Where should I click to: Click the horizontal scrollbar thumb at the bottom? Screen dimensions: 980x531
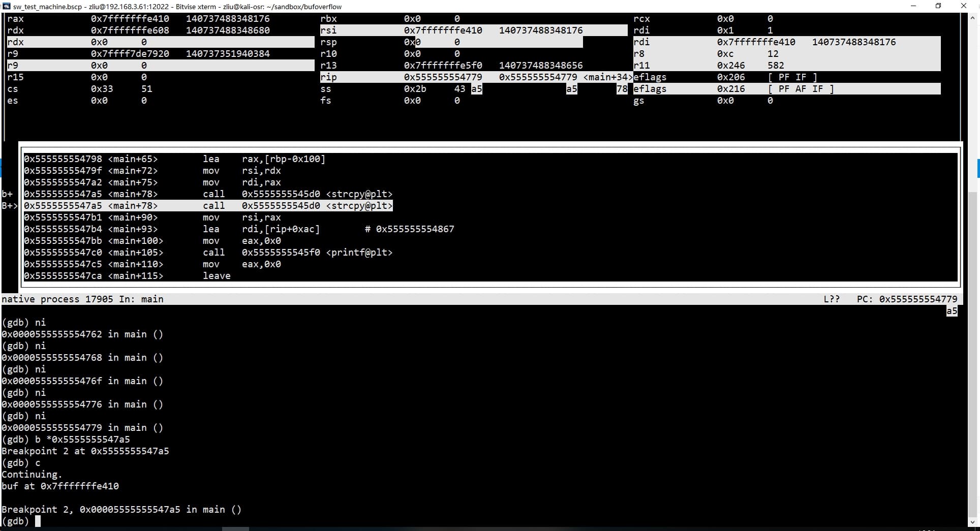pos(235,528)
